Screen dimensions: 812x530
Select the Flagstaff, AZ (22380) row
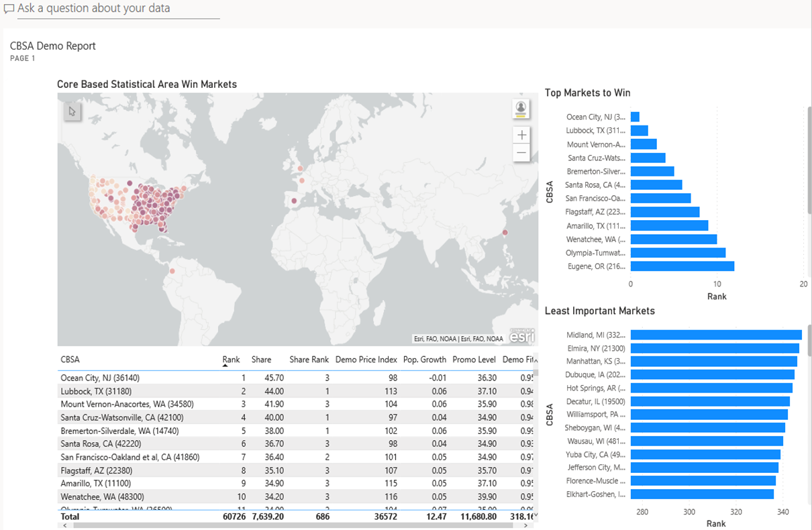[x=296, y=470]
